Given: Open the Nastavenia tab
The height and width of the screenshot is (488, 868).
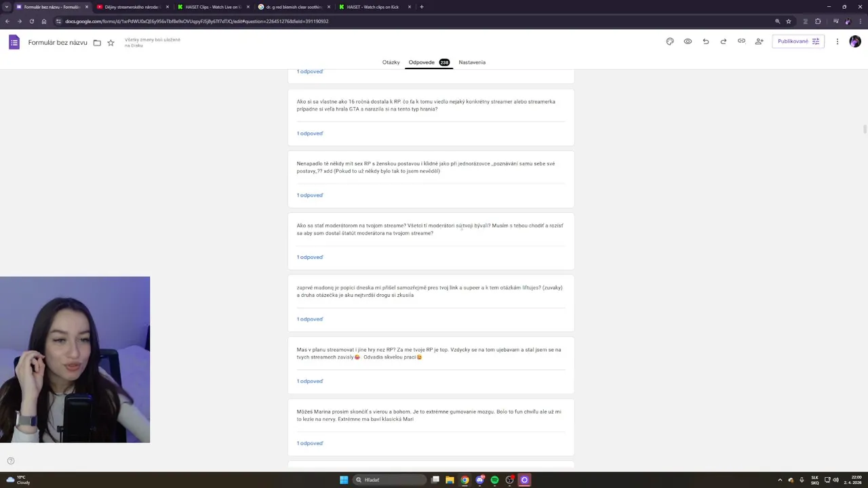Looking at the screenshot, I should (x=472, y=62).
